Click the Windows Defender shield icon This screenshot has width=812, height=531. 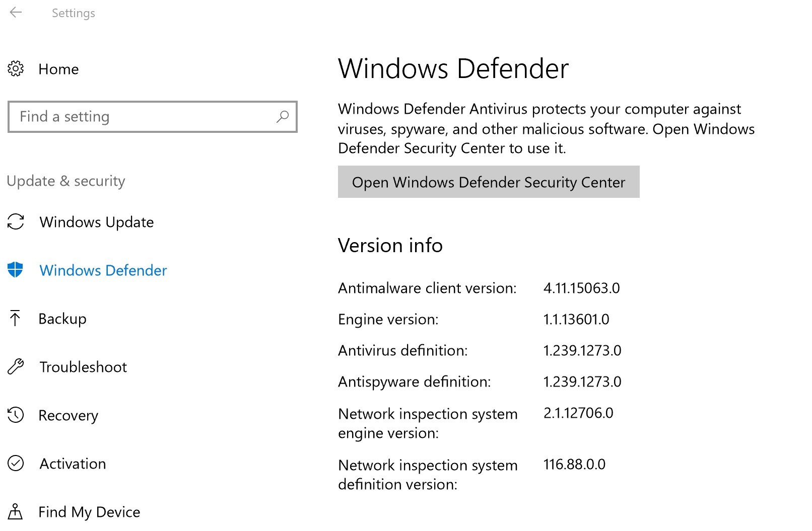point(16,270)
